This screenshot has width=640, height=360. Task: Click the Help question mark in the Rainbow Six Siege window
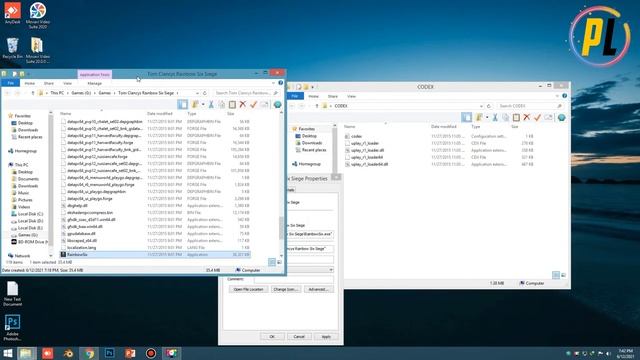(280, 83)
